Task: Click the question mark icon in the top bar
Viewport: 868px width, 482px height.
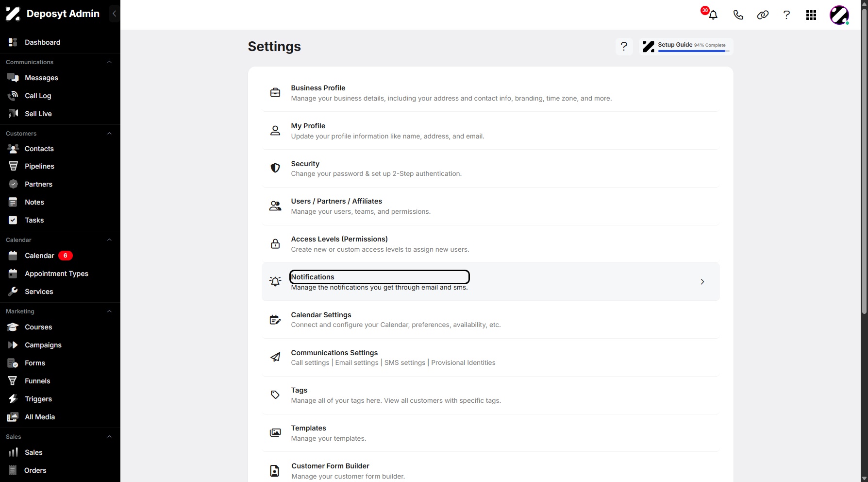Action: pyautogui.click(x=786, y=15)
